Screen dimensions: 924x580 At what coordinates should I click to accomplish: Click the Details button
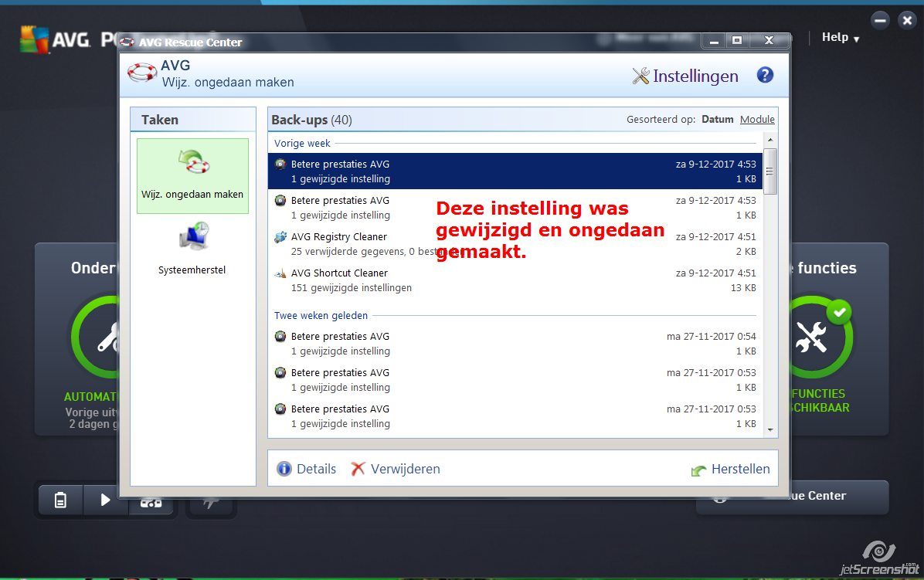[x=307, y=469]
